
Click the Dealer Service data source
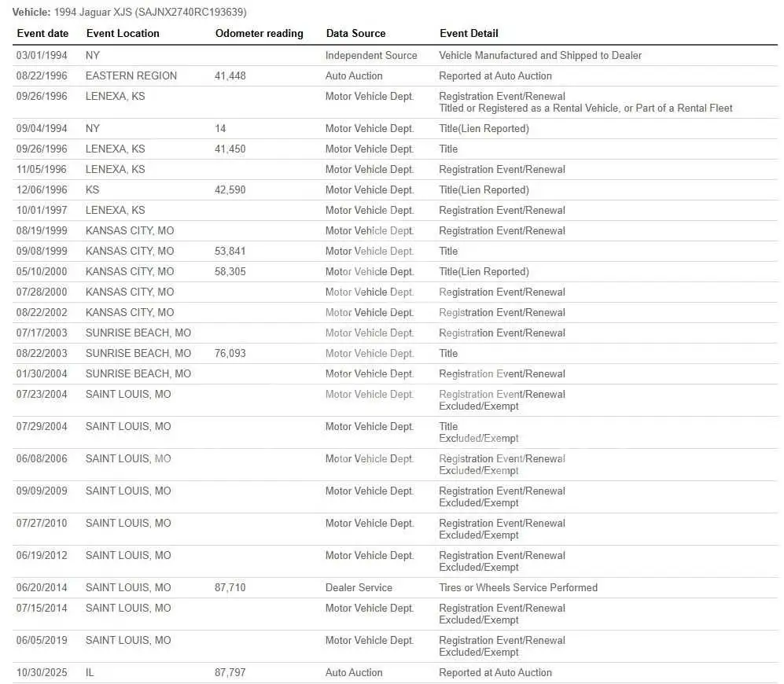pyautogui.click(x=359, y=588)
